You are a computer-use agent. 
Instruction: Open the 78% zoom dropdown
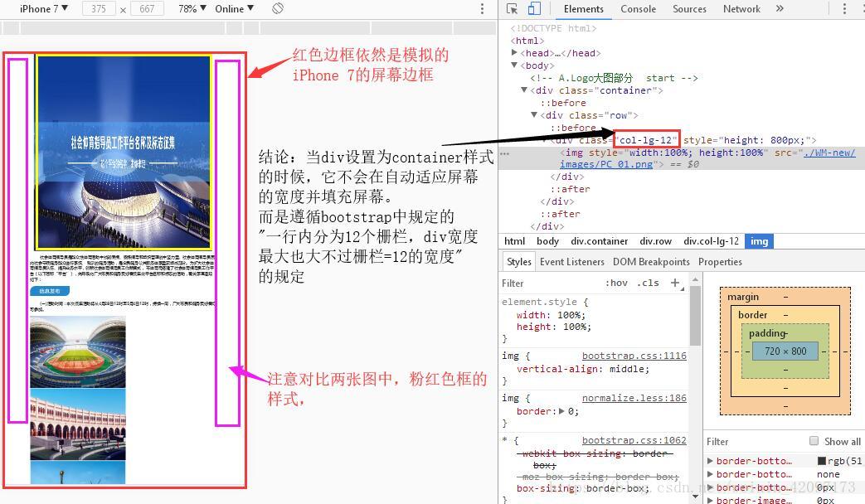coord(192,9)
